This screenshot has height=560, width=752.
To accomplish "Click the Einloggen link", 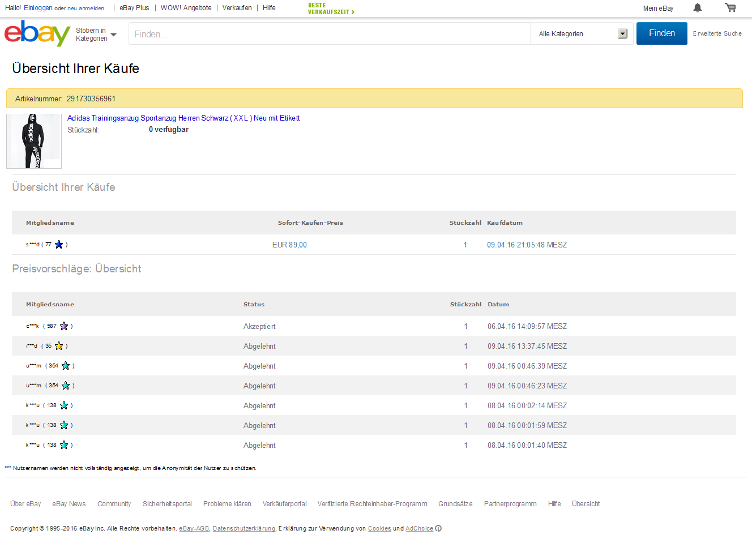I will (x=38, y=8).
